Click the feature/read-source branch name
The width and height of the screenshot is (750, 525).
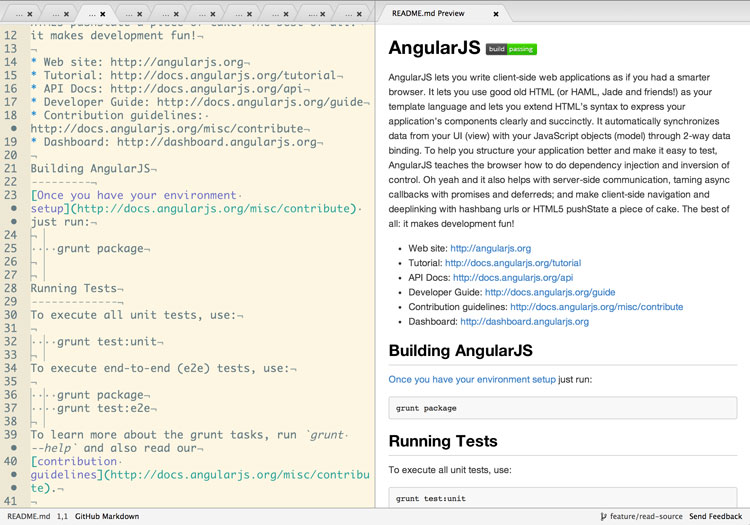(x=646, y=516)
